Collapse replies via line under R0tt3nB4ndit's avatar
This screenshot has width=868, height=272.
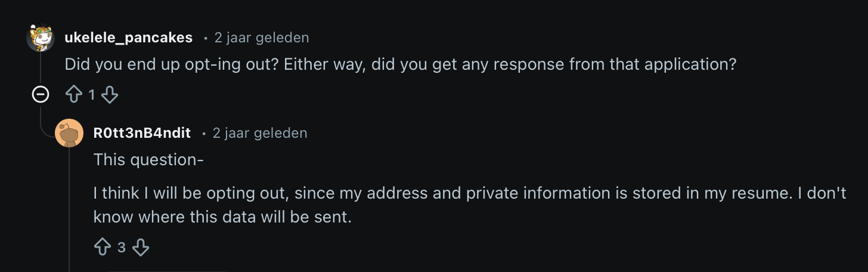69,209
